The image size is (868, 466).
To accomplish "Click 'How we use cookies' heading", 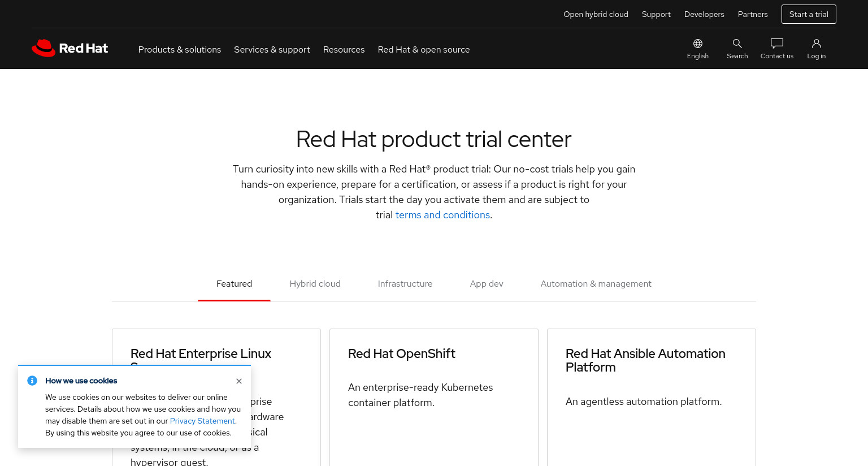I will tap(81, 381).
